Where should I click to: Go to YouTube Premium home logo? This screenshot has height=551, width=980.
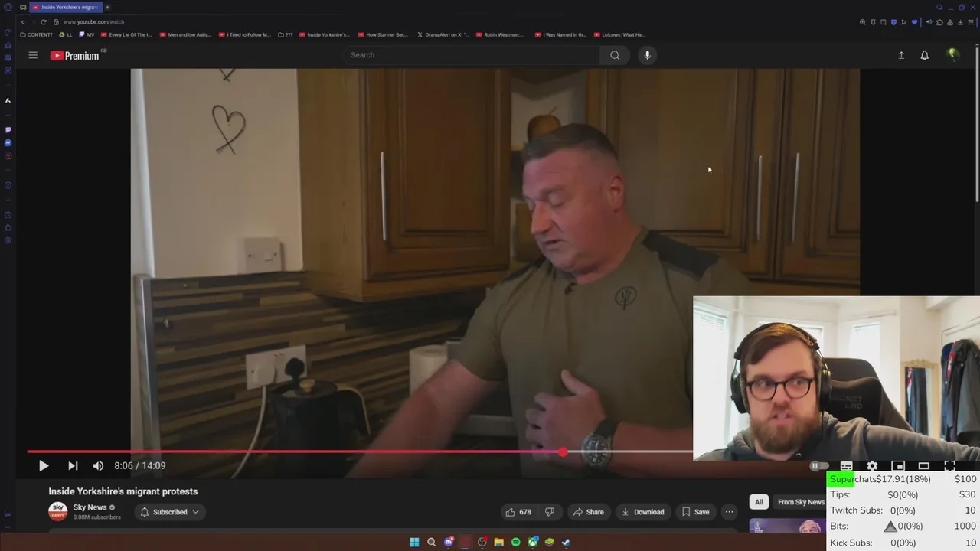pyautogui.click(x=74, y=55)
